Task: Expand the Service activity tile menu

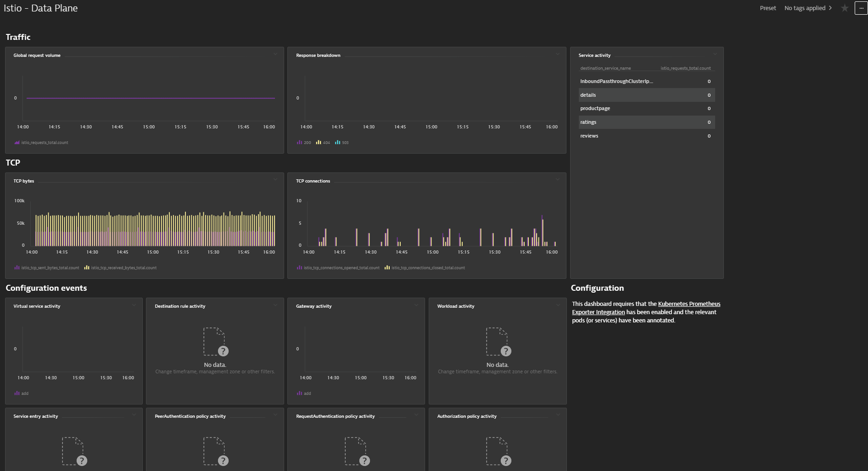Action: (x=715, y=54)
